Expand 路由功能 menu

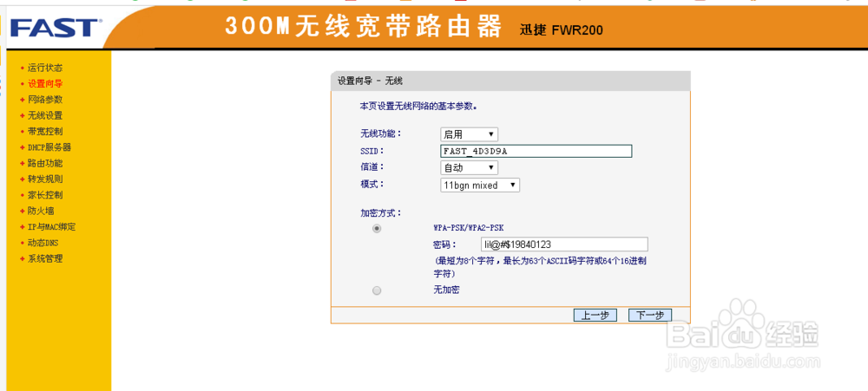coord(45,163)
